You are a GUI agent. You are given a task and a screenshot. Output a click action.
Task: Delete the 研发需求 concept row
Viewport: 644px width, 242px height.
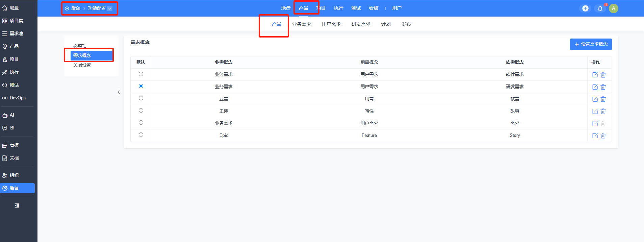[603, 87]
